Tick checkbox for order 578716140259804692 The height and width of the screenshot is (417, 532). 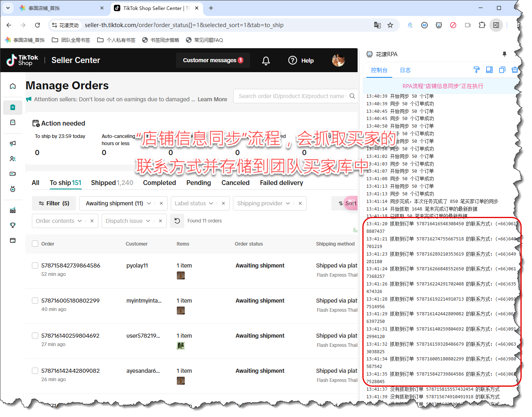[35, 336]
